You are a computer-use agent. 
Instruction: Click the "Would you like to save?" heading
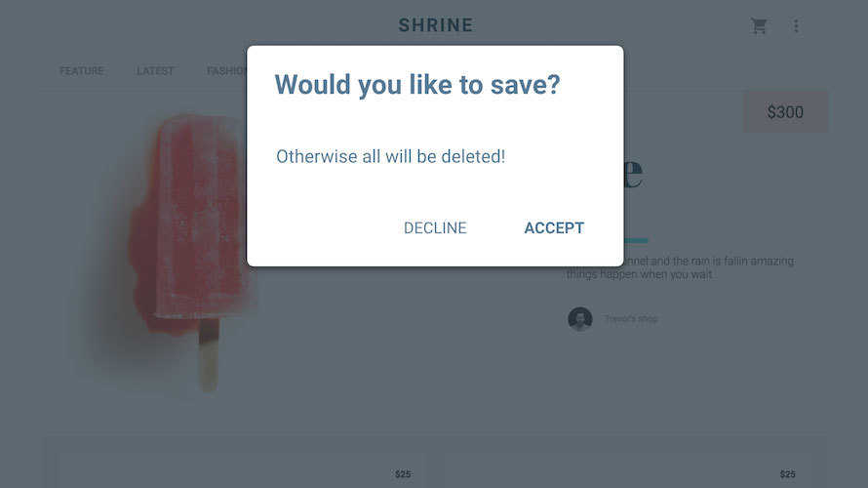coord(417,85)
